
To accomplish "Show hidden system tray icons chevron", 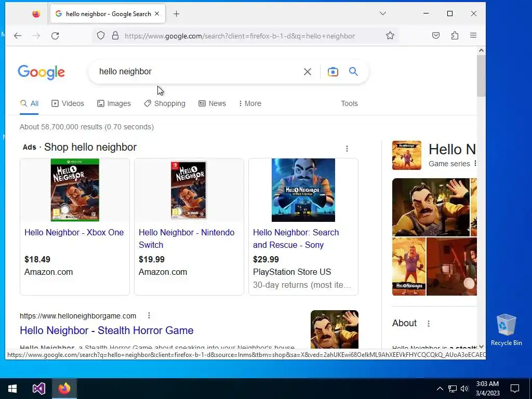I will [440, 389].
